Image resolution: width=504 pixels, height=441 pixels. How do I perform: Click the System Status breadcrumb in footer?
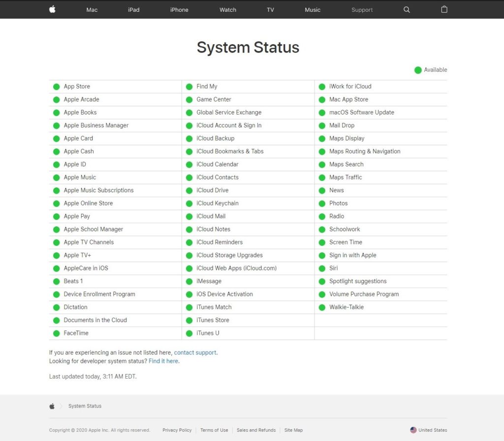click(85, 406)
